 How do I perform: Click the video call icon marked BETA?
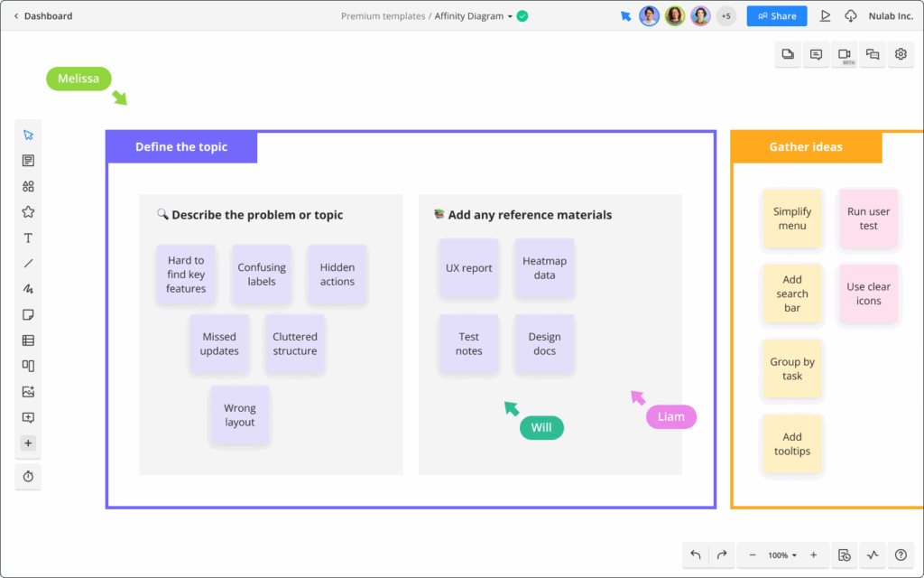[845, 55]
